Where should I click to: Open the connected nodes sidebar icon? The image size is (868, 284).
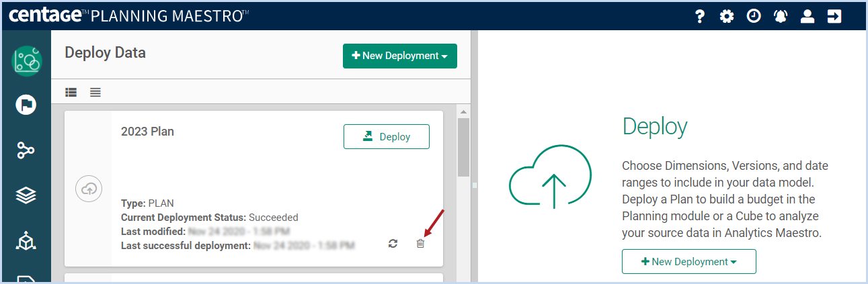[x=26, y=150]
